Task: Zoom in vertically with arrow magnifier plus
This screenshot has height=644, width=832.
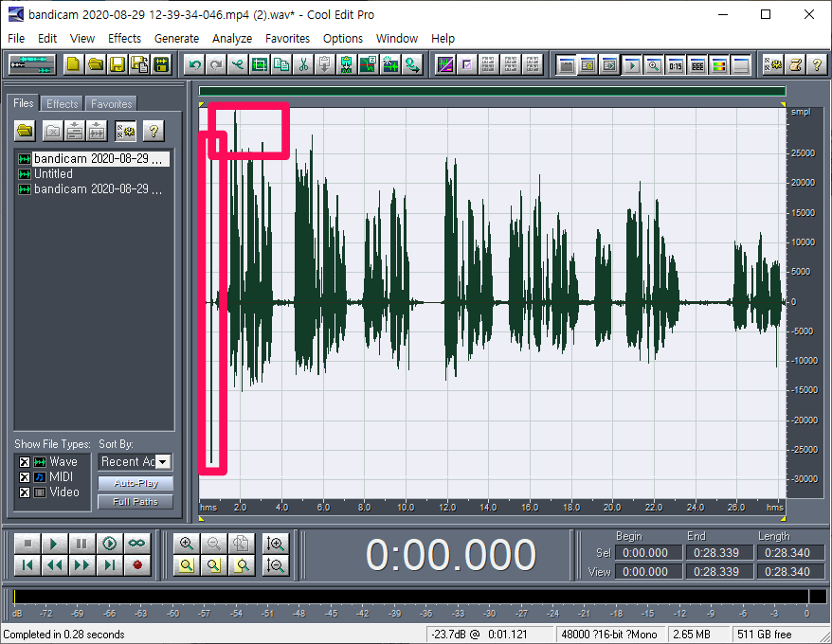Action: (x=276, y=544)
